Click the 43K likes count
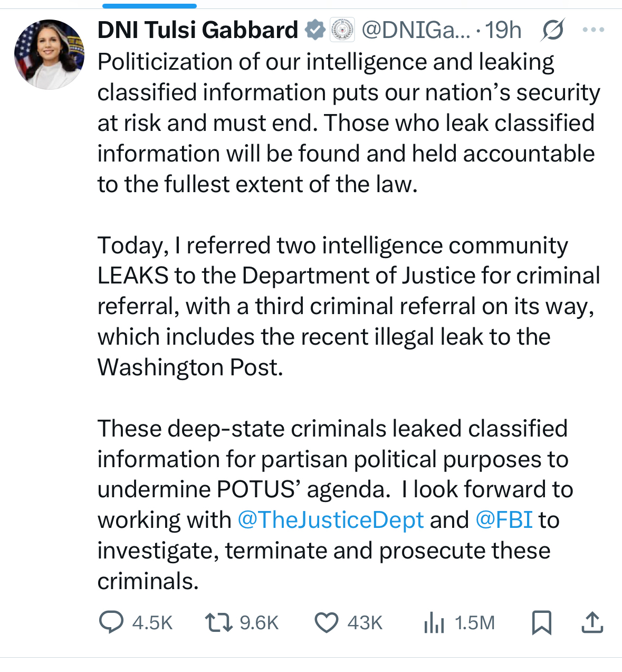The image size is (622, 672). 365,622
